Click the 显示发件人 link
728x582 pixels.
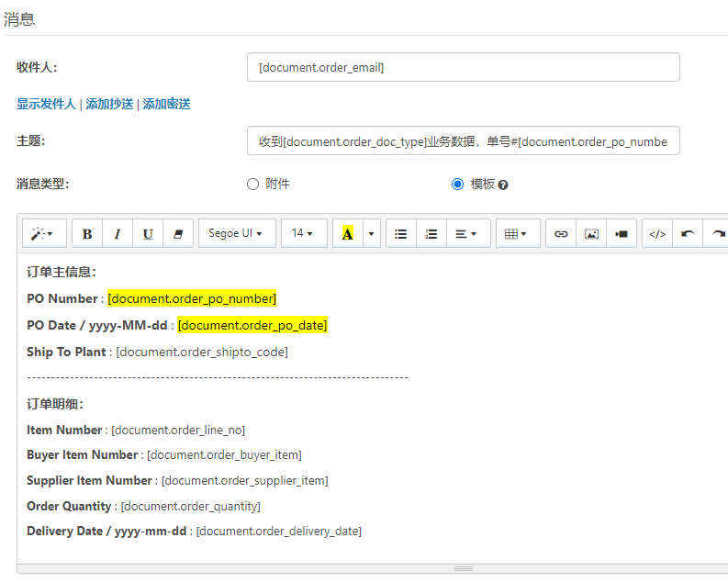(x=46, y=104)
